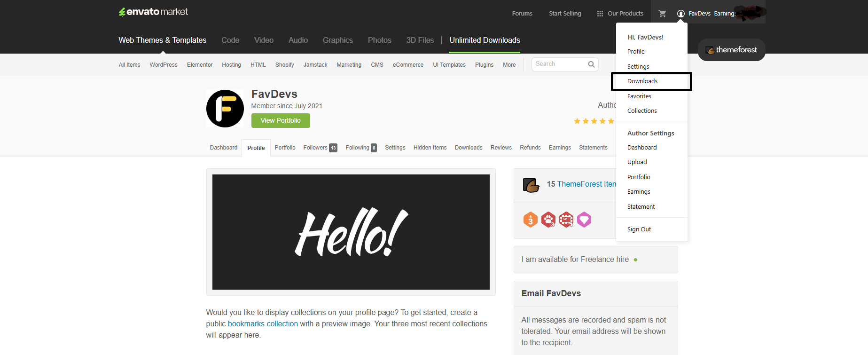This screenshot has width=868, height=355.
Task: Open the Statements tab
Action: (x=593, y=148)
